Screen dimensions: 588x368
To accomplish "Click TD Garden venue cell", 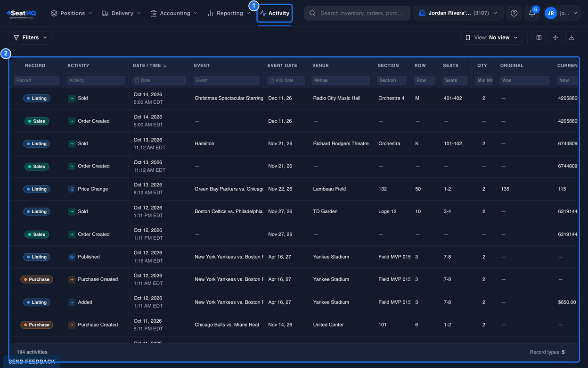I will click(325, 211).
